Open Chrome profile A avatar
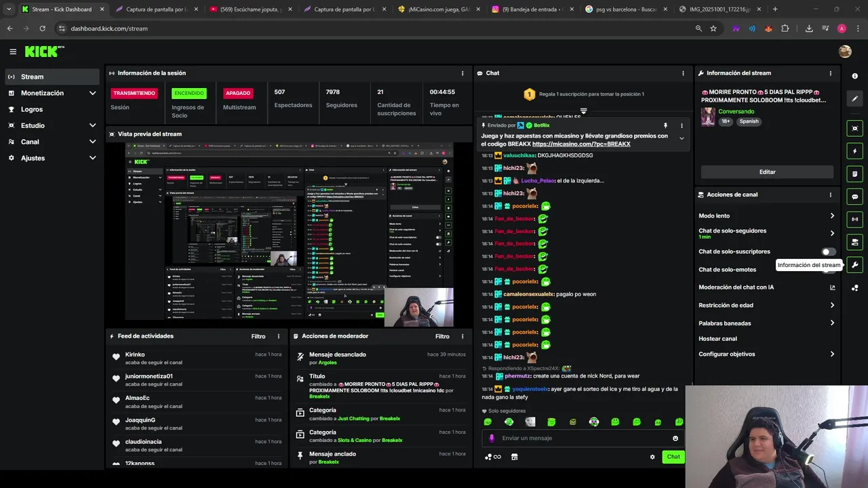 [x=842, y=28]
